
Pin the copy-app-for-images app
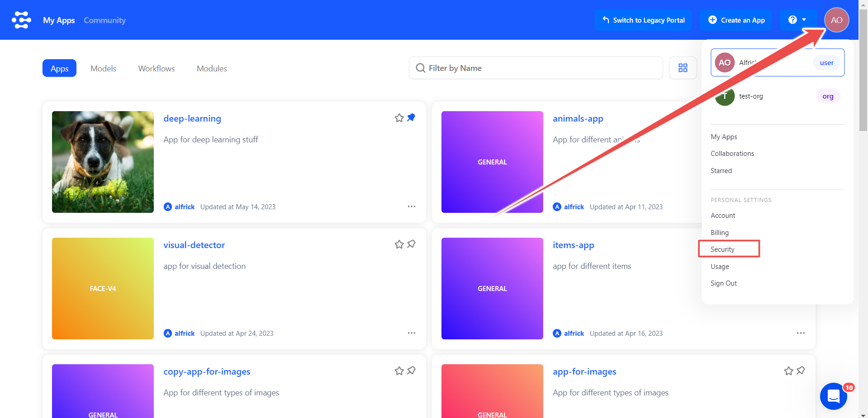point(411,371)
